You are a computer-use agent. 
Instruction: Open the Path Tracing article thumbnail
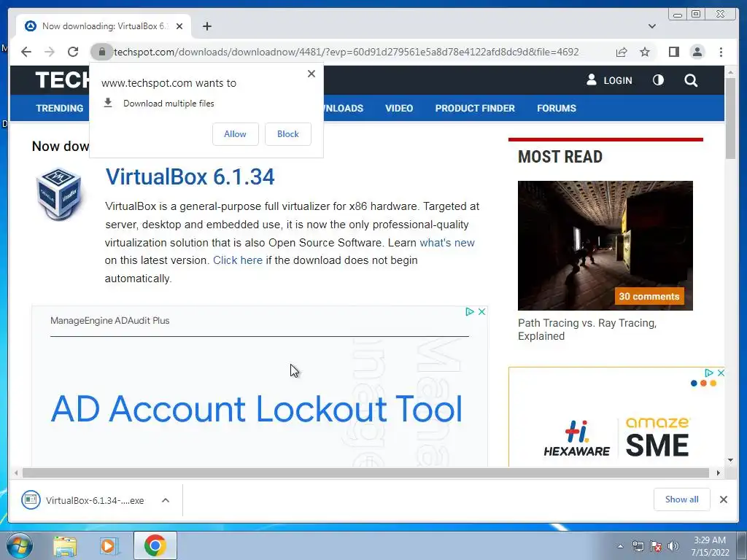point(605,245)
